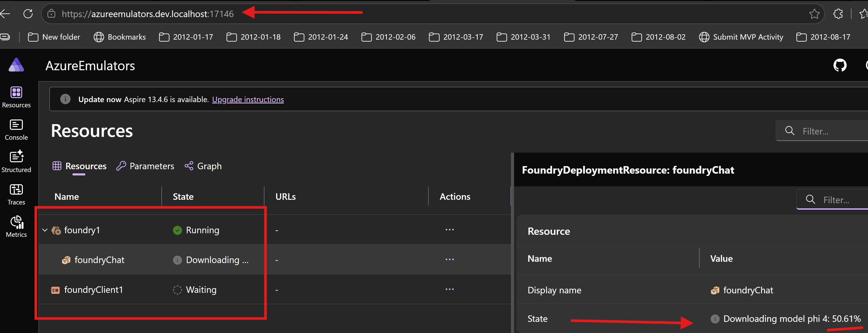Click the foundryClient1 C# project icon
This screenshot has width=868, height=333.
tap(55, 290)
